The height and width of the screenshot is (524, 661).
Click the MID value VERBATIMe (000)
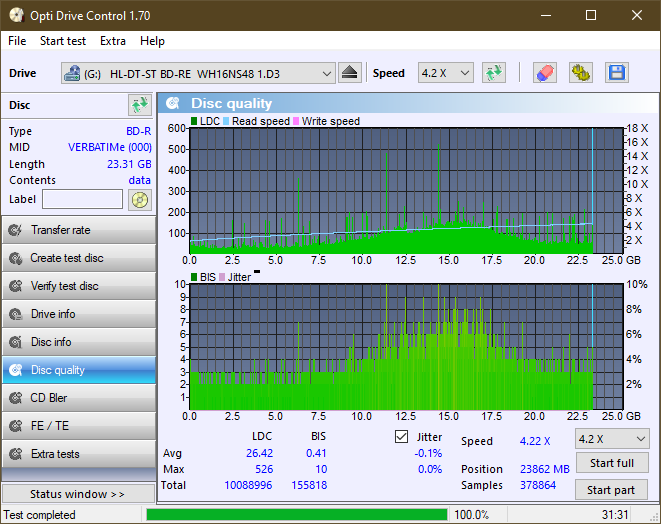pyautogui.click(x=110, y=147)
